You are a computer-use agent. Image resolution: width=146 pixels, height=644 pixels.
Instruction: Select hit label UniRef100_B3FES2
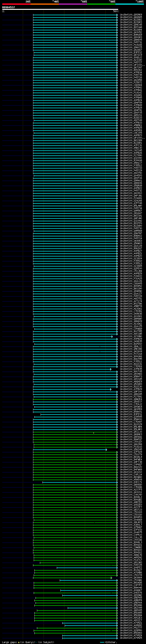[131, 53]
